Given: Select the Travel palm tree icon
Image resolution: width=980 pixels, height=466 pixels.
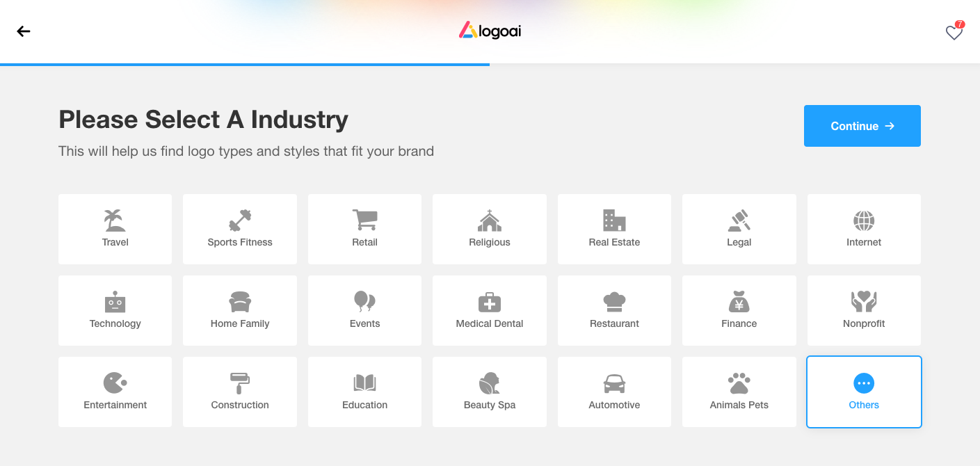Looking at the screenshot, I should pos(115,220).
